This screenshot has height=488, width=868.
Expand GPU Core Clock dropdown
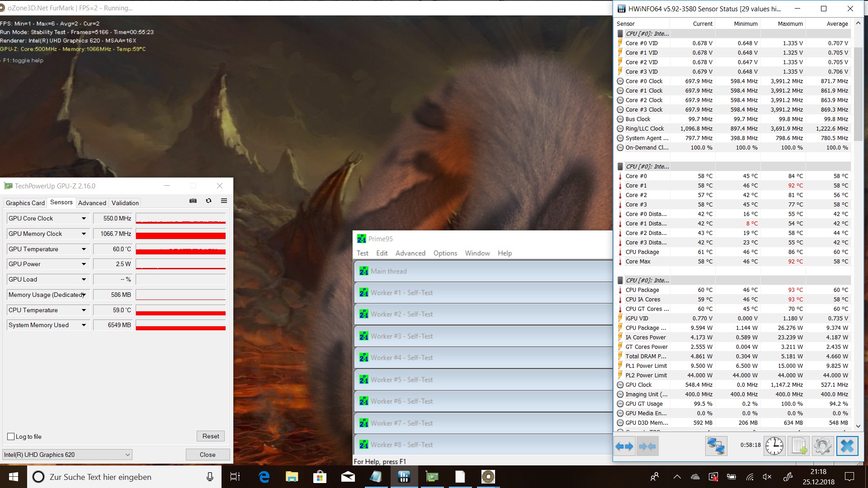[x=84, y=219]
